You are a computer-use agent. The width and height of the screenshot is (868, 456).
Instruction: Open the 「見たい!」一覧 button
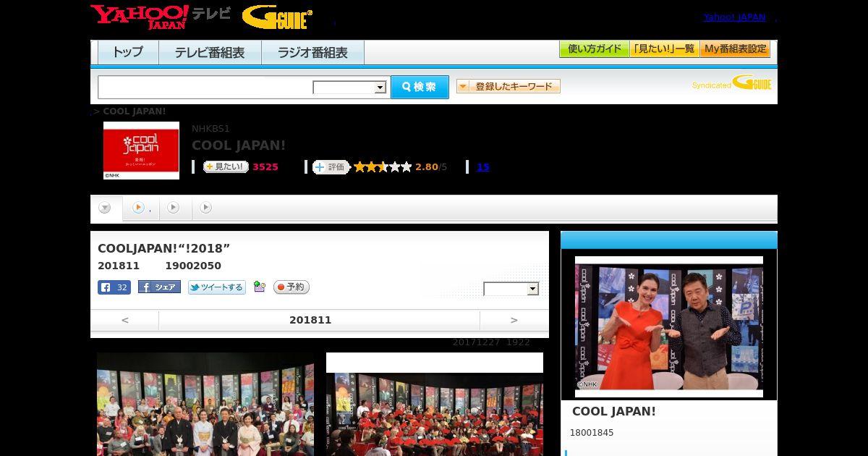point(664,49)
